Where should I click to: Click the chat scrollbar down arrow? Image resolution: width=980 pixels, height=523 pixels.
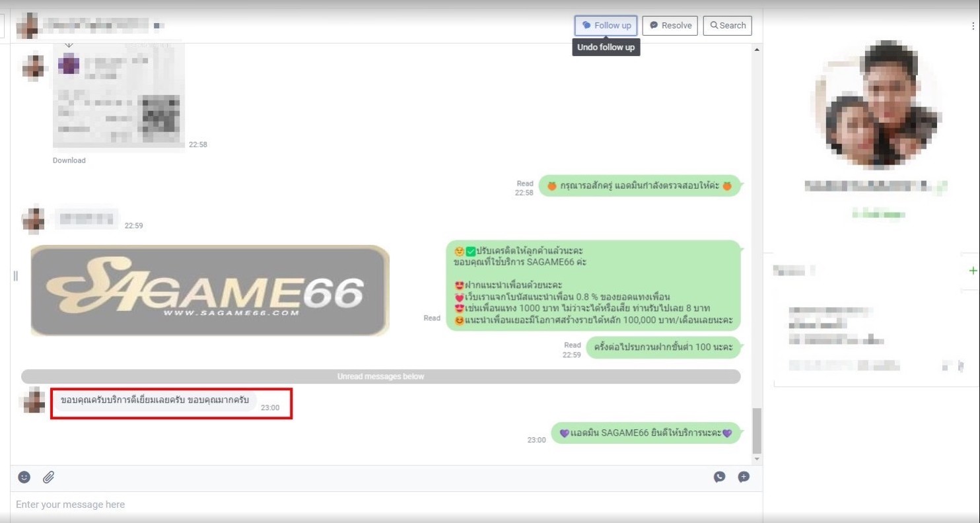pos(757,459)
